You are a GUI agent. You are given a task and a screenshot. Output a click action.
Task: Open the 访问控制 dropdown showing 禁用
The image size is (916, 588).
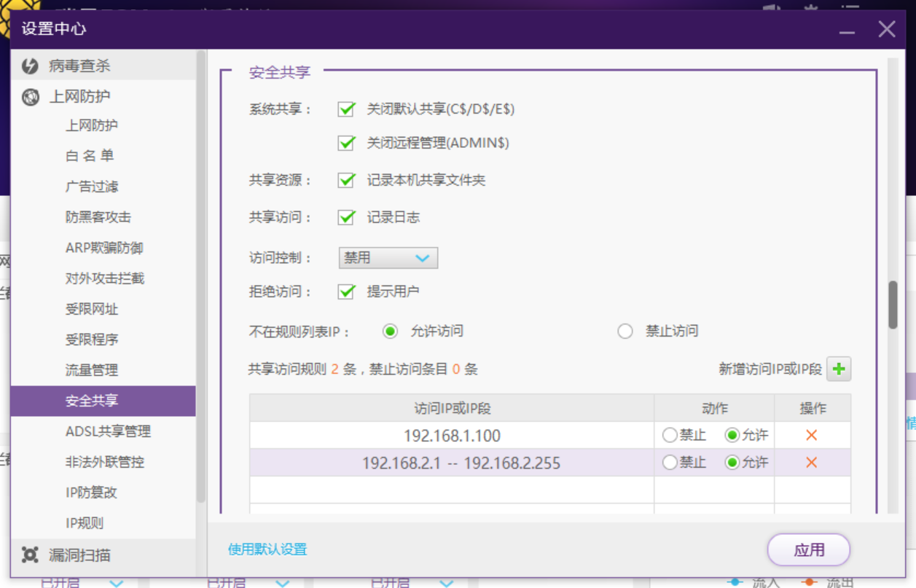click(388, 258)
